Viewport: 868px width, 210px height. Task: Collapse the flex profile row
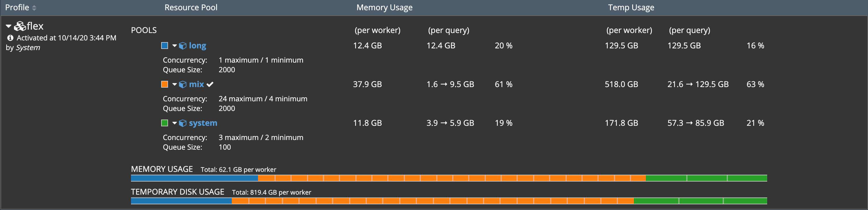tap(9, 26)
